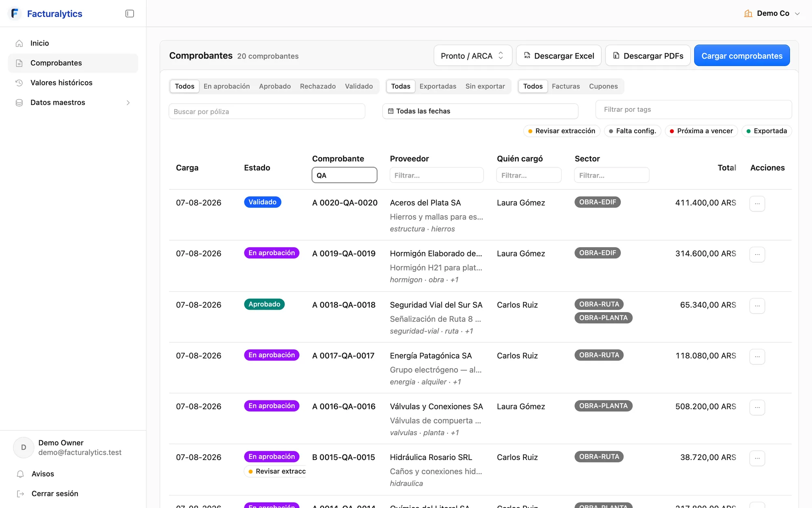Click the Avisos bell icon

coord(20,474)
